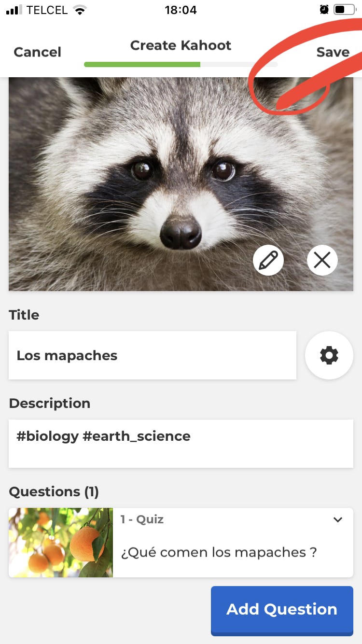This screenshot has width=362, height=644.
Task: Remove the raccoon cover image
Action: point(322,261)
